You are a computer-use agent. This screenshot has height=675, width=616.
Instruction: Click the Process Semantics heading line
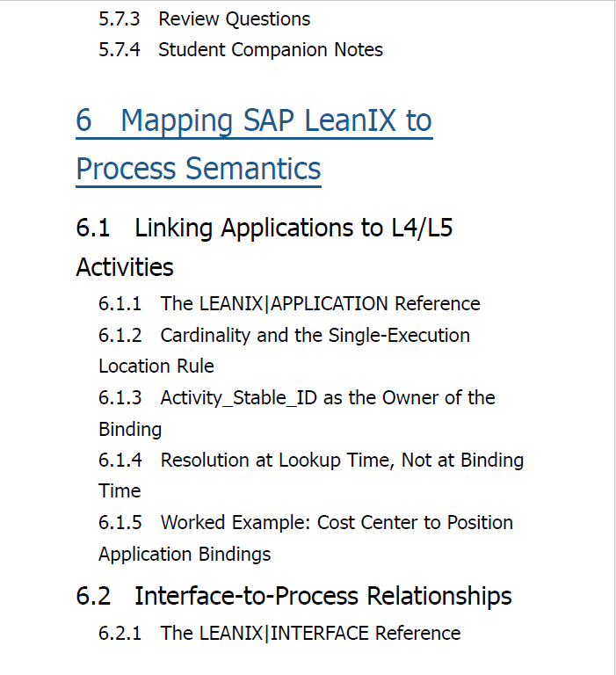(x=199, y=169)
